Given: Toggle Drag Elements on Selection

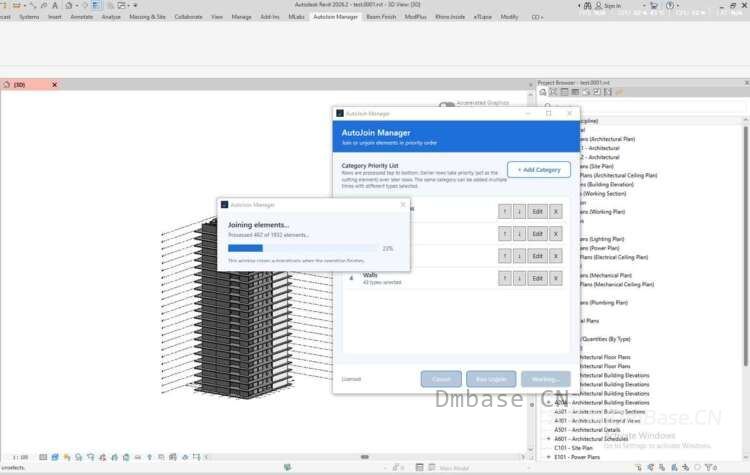Looking at the screenshot, I should pyautogui.click(x=686, y=467).
